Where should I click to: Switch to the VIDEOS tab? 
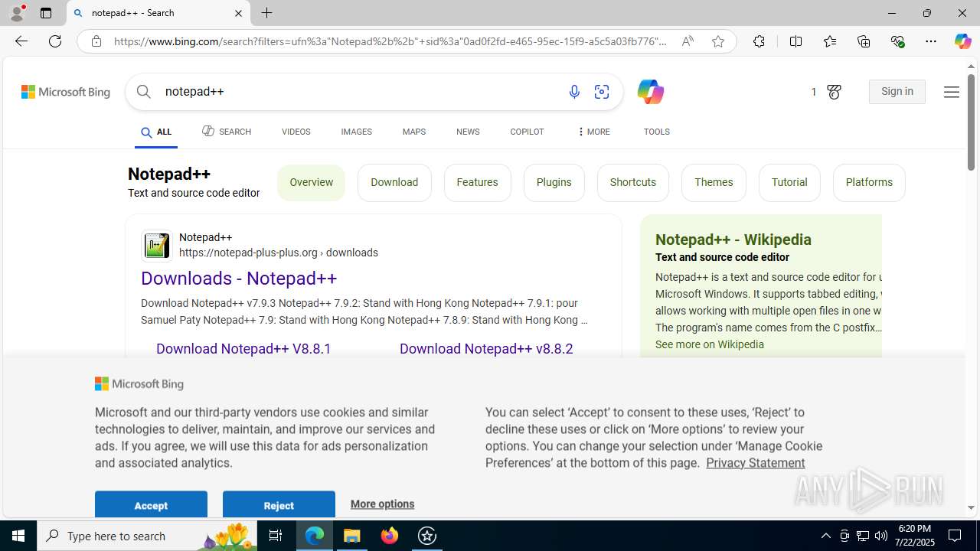tap(296, 132)
